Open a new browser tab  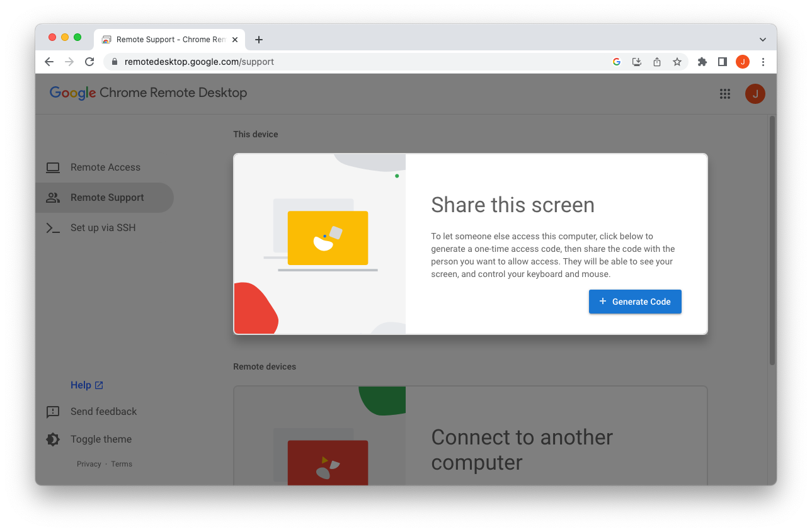tap(259, 40)
